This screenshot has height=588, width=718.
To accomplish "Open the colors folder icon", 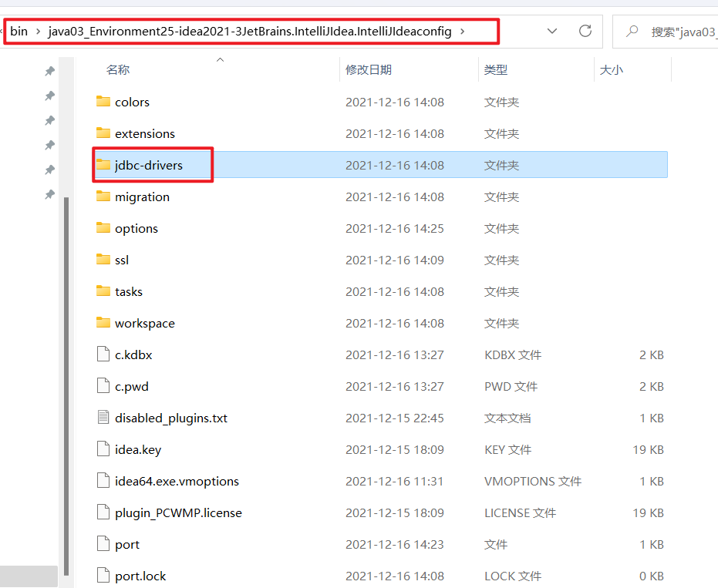I will pos(104,101).
